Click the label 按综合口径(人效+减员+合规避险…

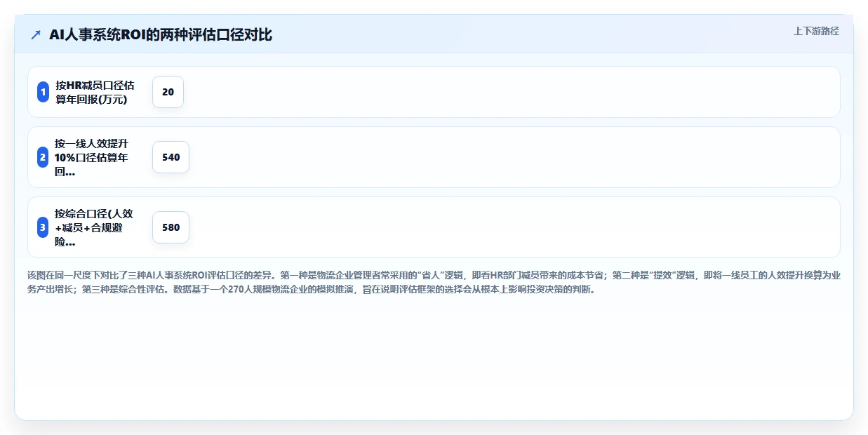[x=94, y=227]
